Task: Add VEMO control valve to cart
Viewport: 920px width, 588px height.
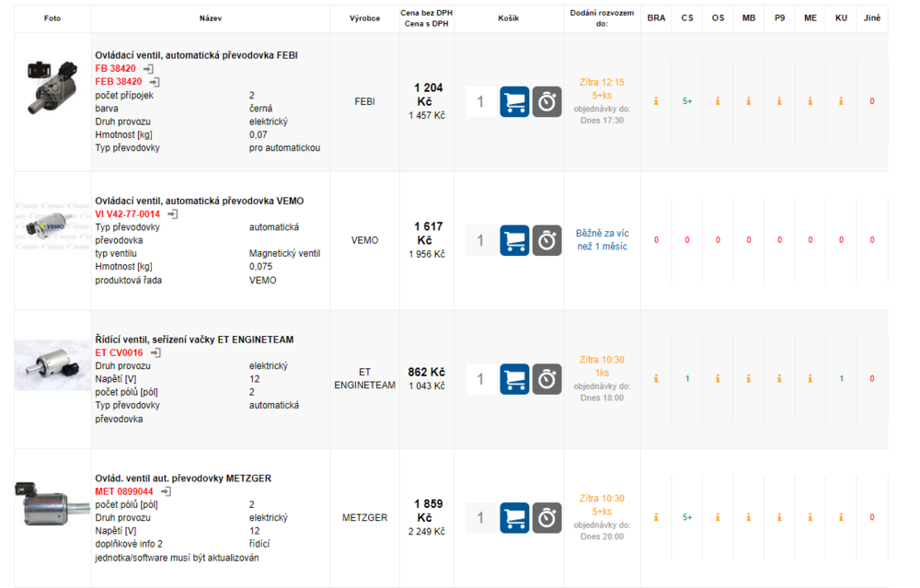Action: (x=514, y=240)
